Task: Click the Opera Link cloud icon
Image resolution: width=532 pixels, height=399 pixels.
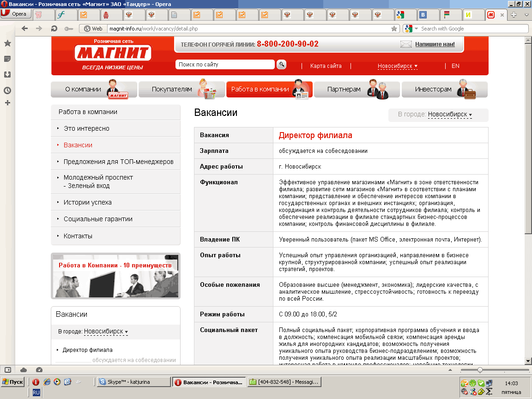Action: click(x=24, y=370)
